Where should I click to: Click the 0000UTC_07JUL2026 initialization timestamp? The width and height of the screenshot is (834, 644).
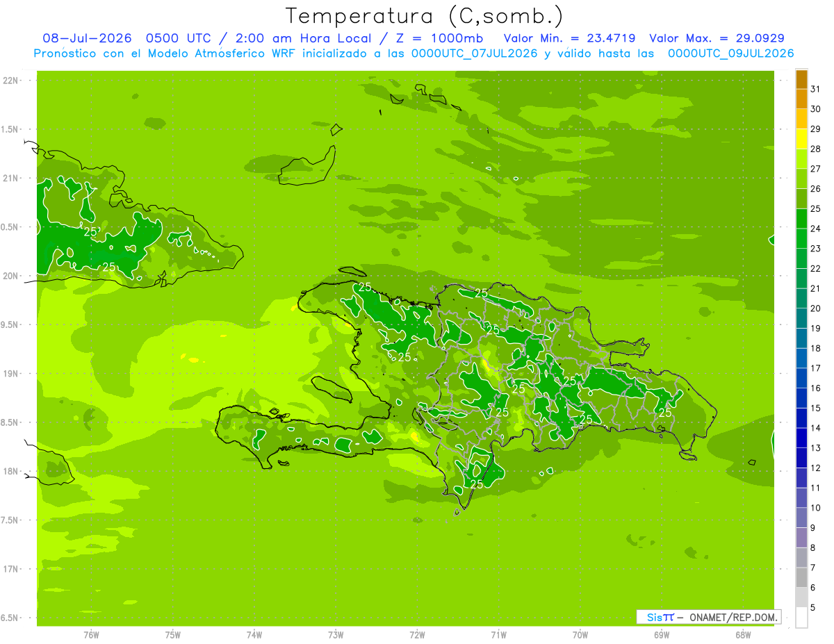pos(475,53)
